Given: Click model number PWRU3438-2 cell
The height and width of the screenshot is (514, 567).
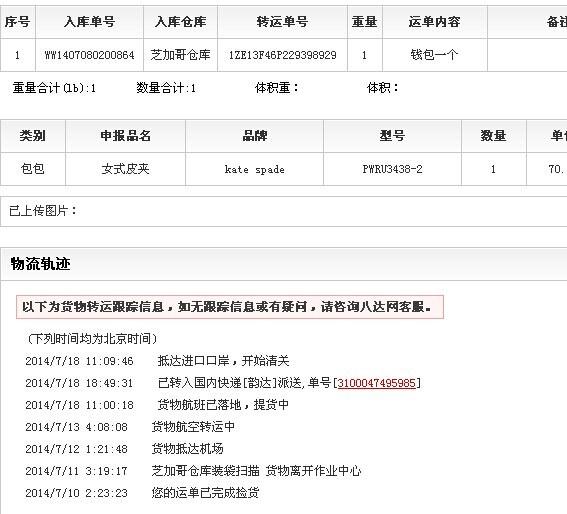Looking at the screenshot, I should (x=392, y=169).
